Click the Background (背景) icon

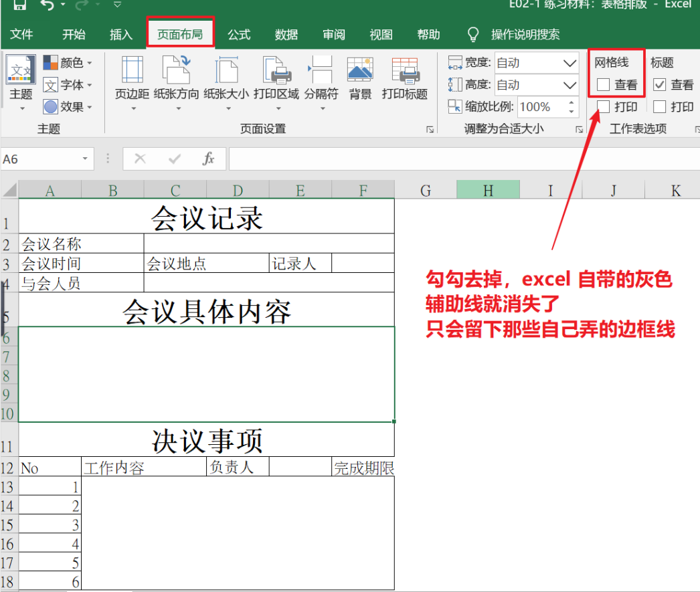coord(360,70)
